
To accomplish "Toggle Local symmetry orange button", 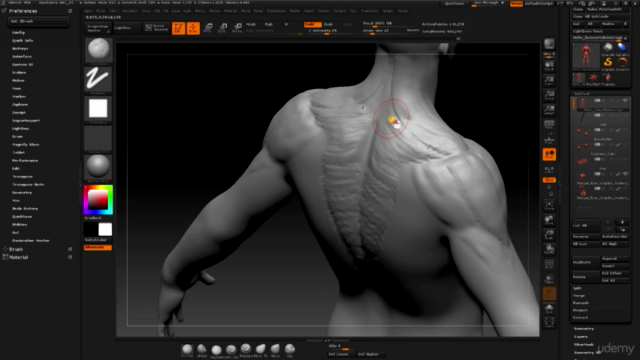I will coord(549,154).
